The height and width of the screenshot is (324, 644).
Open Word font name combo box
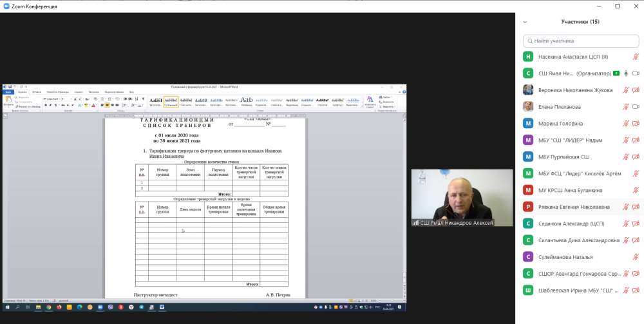[51, 99]
